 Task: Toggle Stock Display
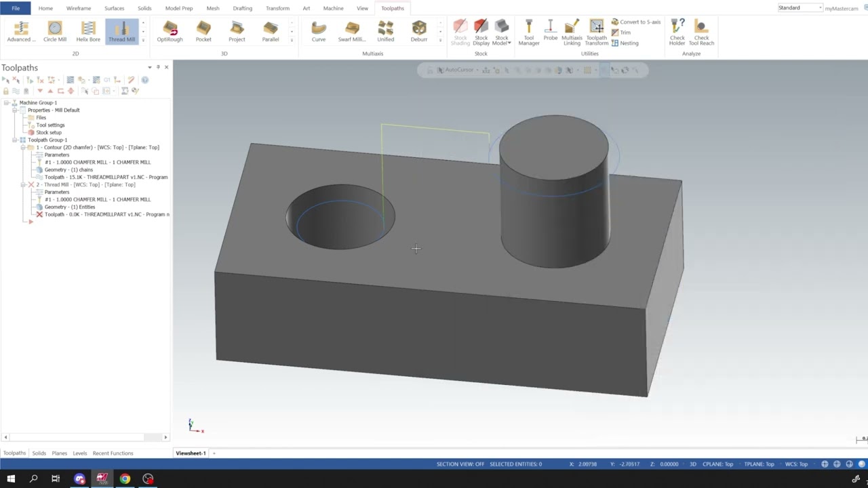tap(481, 33)
